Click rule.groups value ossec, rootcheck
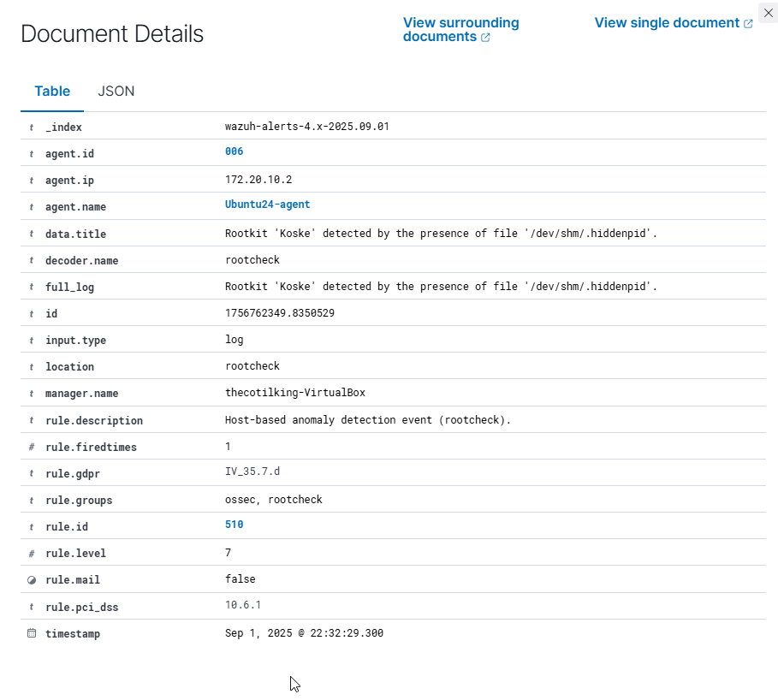This screenshot has height=700, width=778. point(273,500)
